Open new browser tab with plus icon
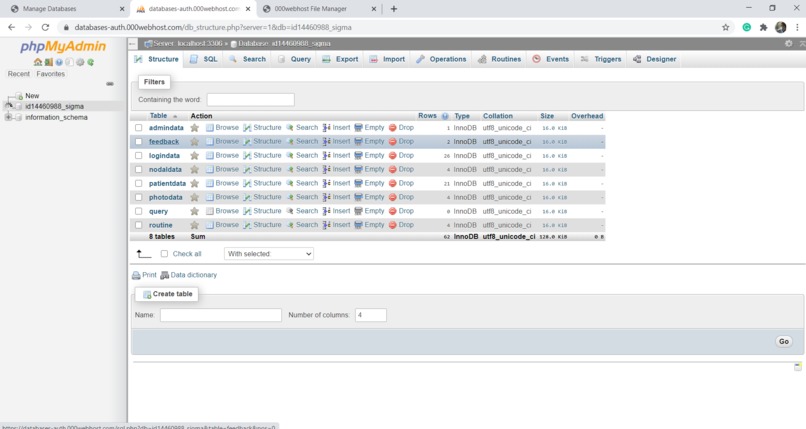Screen dimensions: 806x429 [394, 9]
